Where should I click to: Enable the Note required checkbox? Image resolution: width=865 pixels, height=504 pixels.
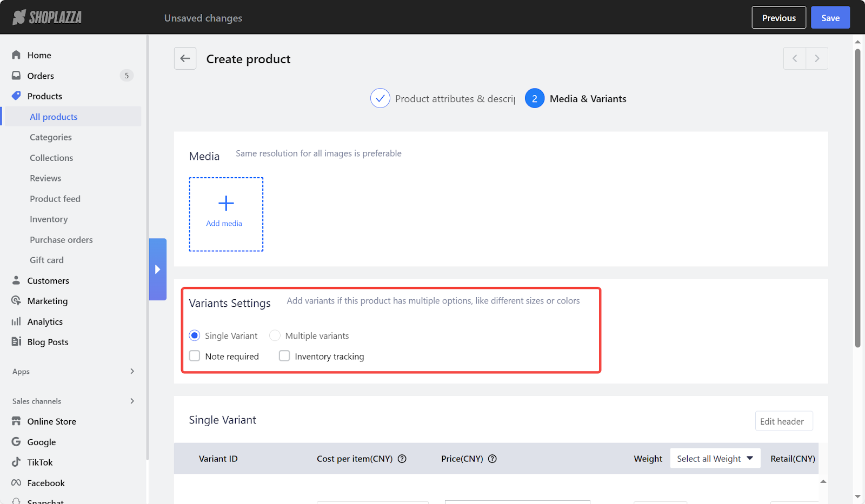pyautogui.click(x=195, y=356)
